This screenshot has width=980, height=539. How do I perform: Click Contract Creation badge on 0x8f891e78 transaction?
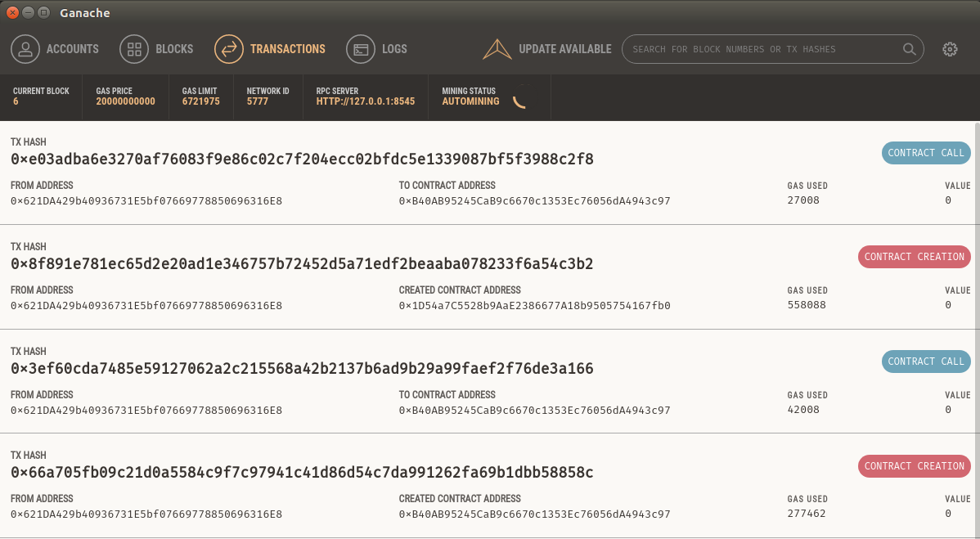tap(914, 257)
